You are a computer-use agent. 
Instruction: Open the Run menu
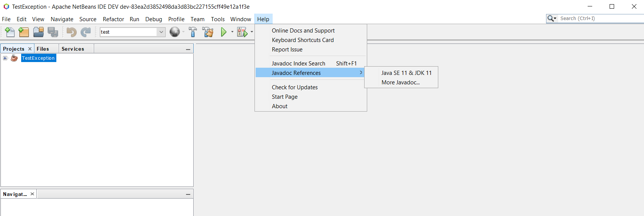[134, 19]
